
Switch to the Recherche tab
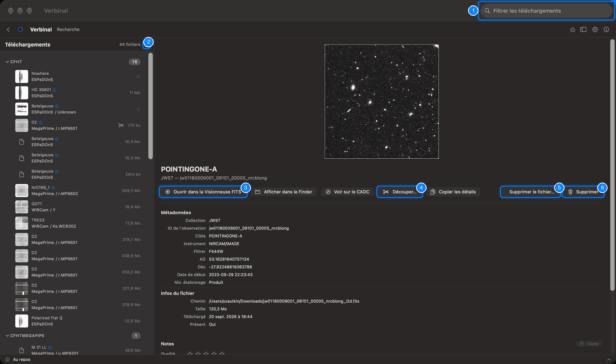point(68,30)
